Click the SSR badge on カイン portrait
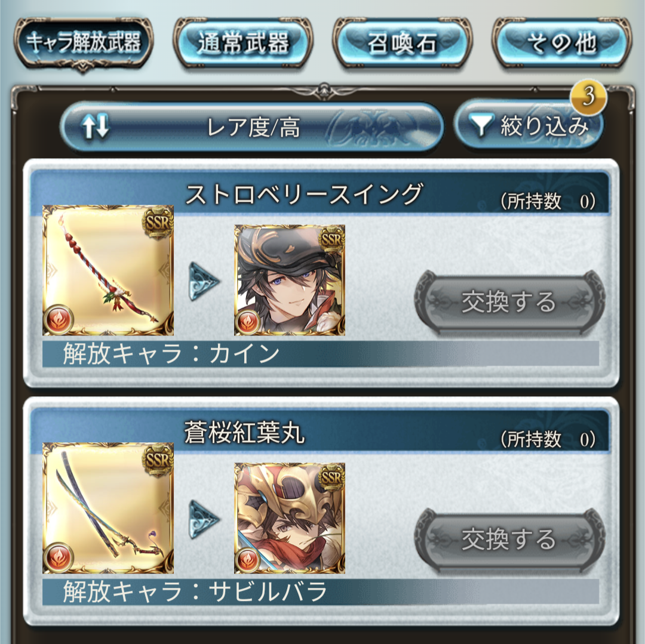The width and height of the screenshot is (645, 644). [x=331, y=239]
